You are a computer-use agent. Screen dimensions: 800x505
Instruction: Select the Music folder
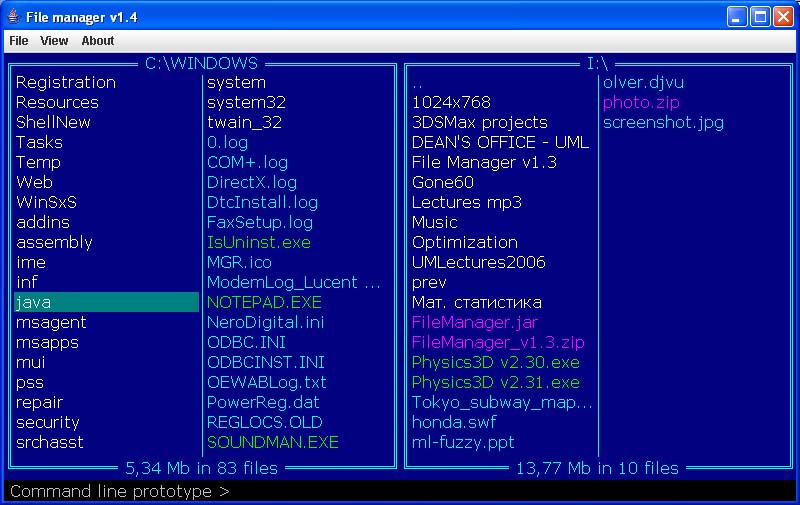[x=434, y=222]
